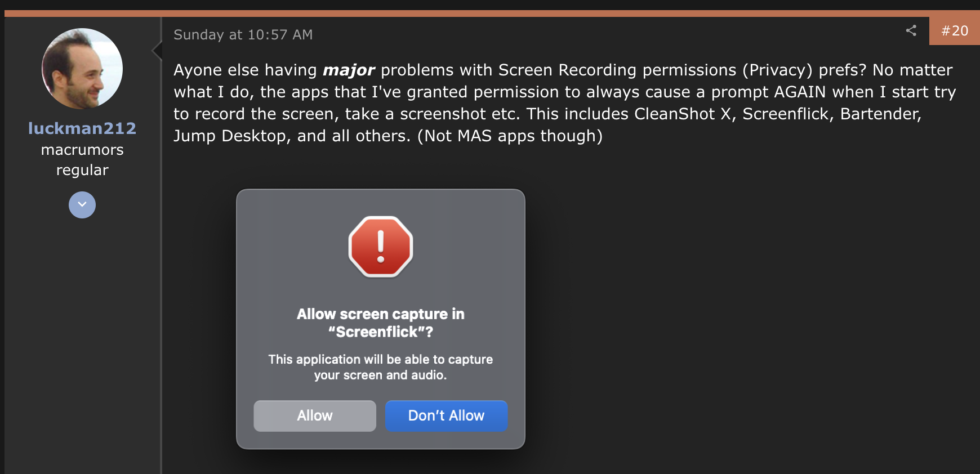The image size is (980, 474).
Task: Click the share icon on post #20
Action: 911,30
